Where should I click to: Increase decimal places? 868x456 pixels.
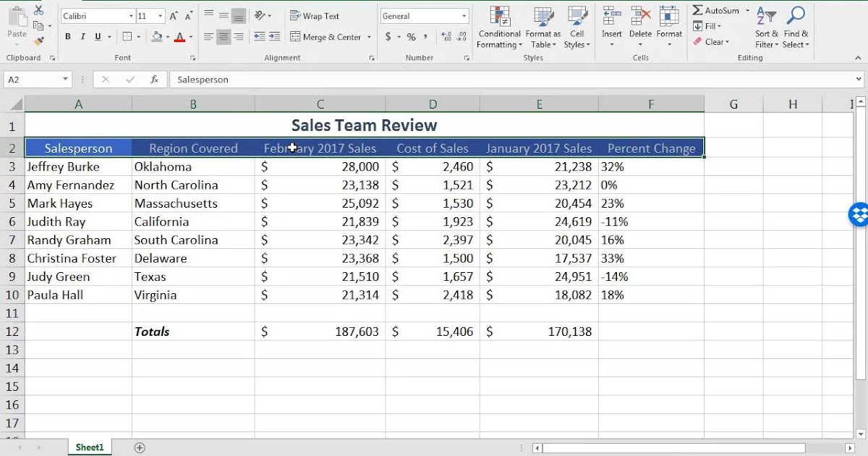coord(446,36)
